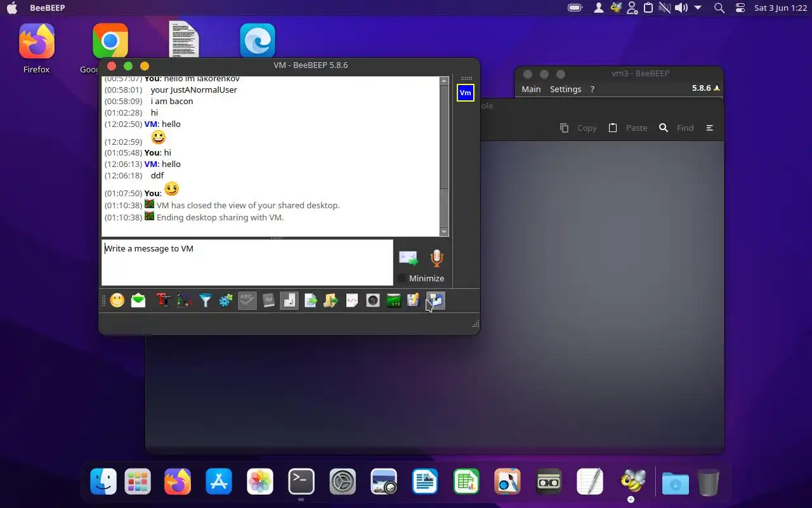Open the Photos flower icon in the dock
Screen dimensions: 812x508
coord(260,482)
